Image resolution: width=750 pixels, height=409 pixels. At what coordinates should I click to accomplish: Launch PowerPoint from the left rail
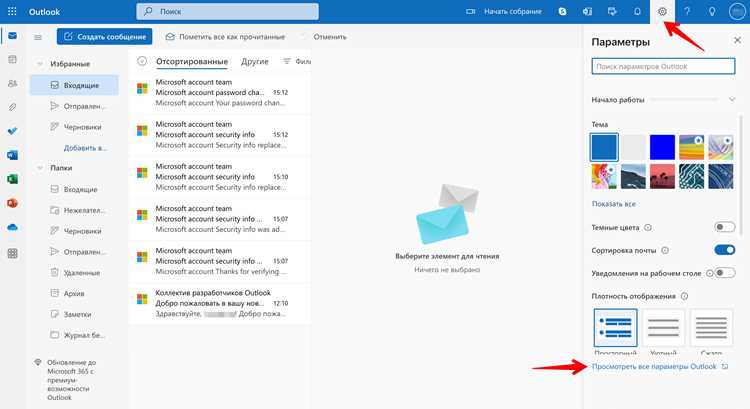(x=12, y=203)
